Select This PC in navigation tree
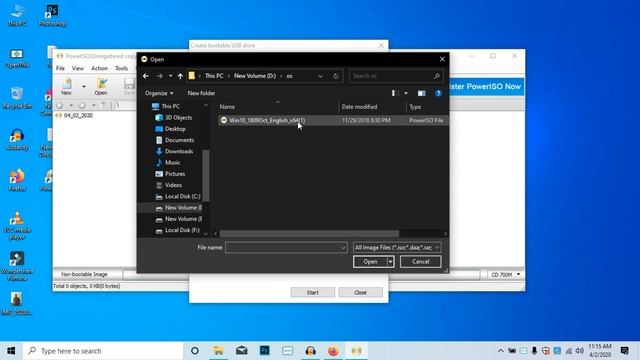 pyautogui.click(x=170, y=106)
